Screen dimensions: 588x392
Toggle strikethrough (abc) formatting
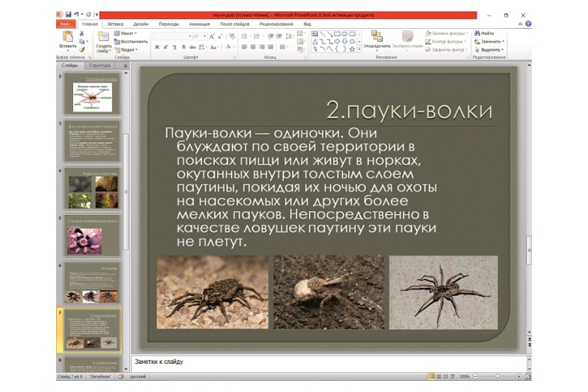[193, 47]
